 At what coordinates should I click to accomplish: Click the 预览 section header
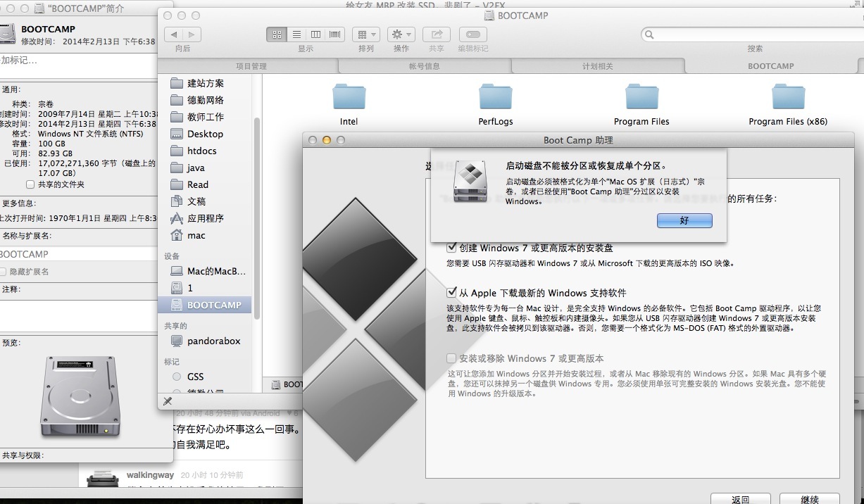click(11, 343)
